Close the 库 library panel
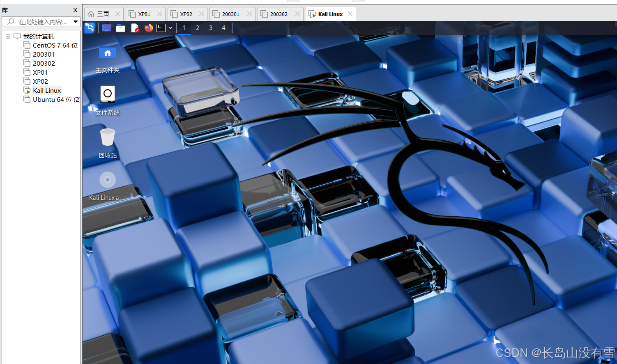 (x=75, y=10)
